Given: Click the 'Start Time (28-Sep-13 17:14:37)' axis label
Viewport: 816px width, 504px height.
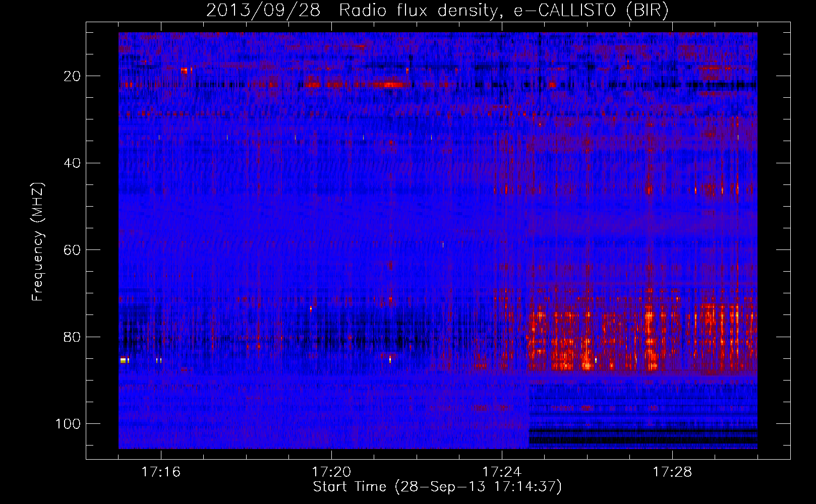Looking at the screenshot, I should point(437,487).
